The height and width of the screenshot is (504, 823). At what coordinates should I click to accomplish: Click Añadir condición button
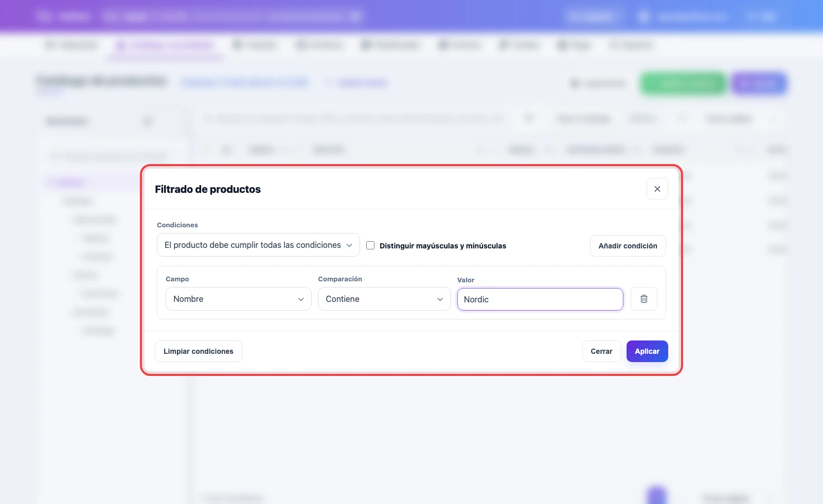[628, 246]
